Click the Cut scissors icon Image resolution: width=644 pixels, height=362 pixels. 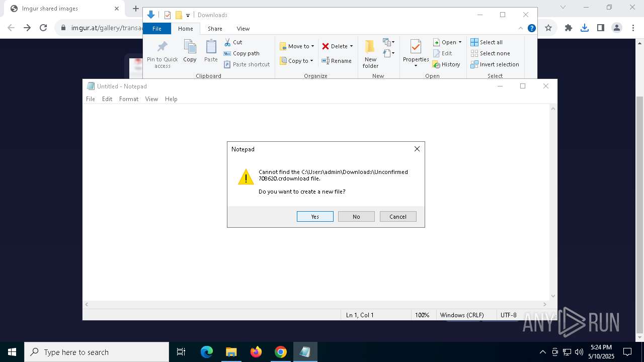tap(227, 42)
